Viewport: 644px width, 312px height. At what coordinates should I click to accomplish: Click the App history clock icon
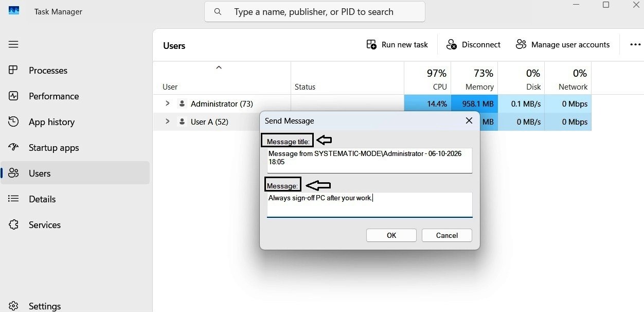(x=14, y=122)
